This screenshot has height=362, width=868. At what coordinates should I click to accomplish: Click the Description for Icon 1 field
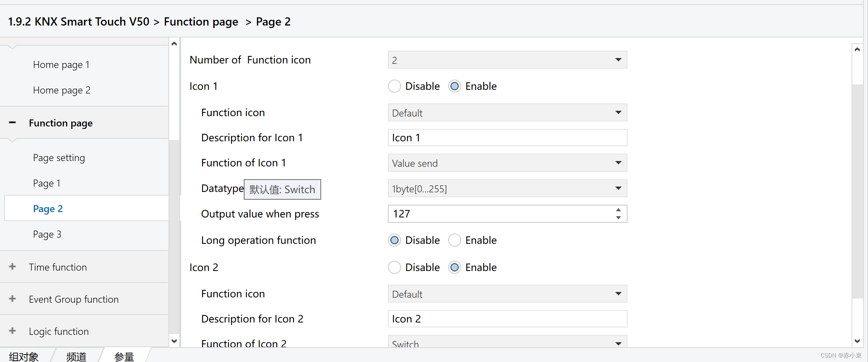(507, 138)
